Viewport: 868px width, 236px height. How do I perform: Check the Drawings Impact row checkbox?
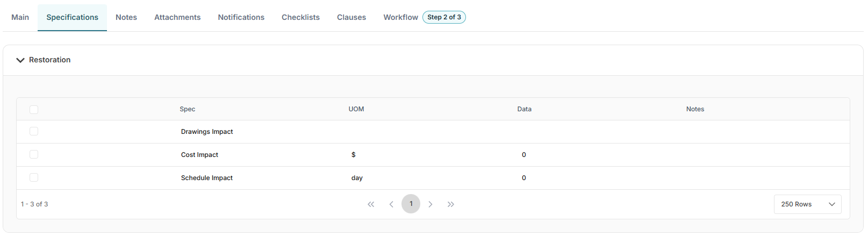tap(34, 131)
